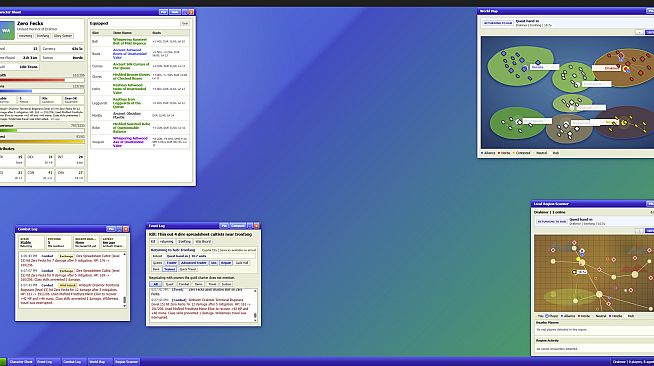Click the WA character avatar

tap(7, 30)
